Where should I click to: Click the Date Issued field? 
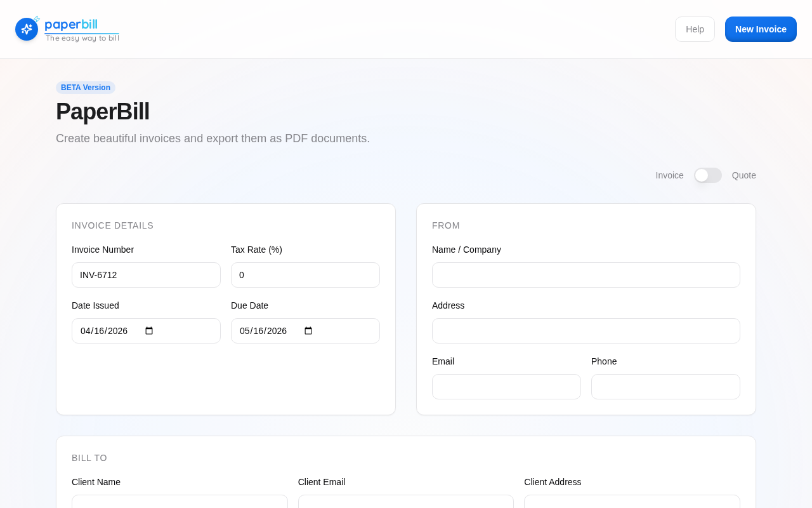(108, 331)
